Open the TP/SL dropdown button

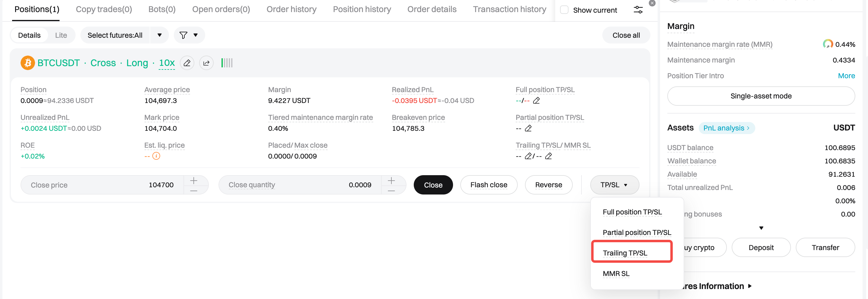coord(614,185)
